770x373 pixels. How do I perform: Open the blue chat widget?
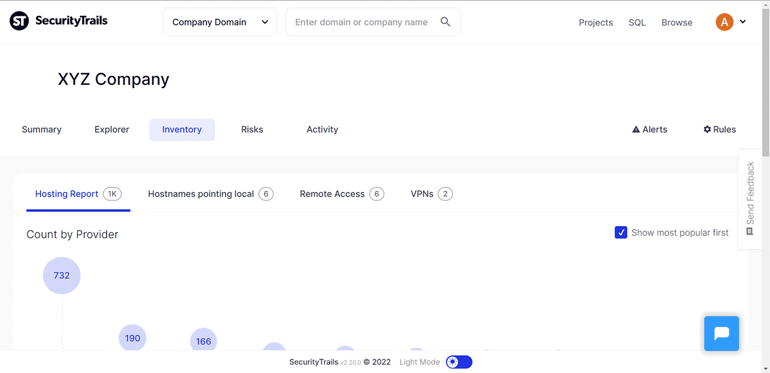pyautogui.click(x=721, y=333)
